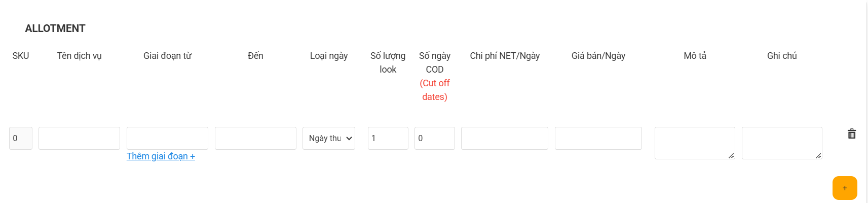
Task: Click the Thêm giai đoạn + link
Action: coord(161,156)
